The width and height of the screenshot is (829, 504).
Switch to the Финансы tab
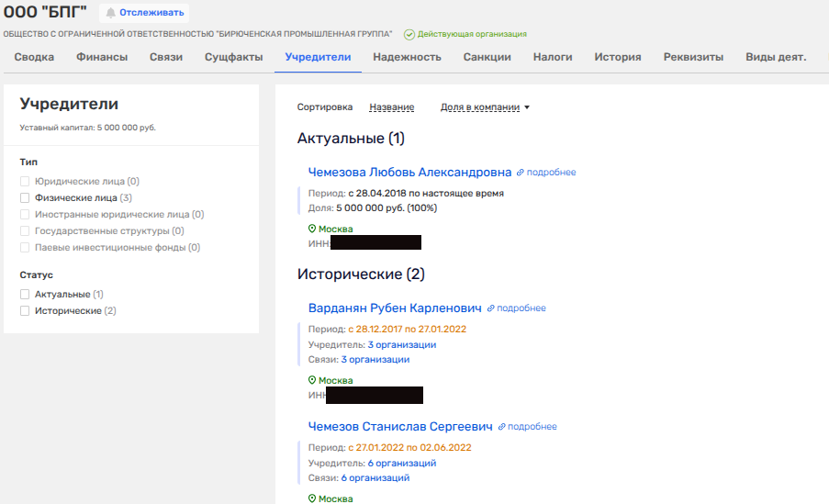tap(102, 57)
